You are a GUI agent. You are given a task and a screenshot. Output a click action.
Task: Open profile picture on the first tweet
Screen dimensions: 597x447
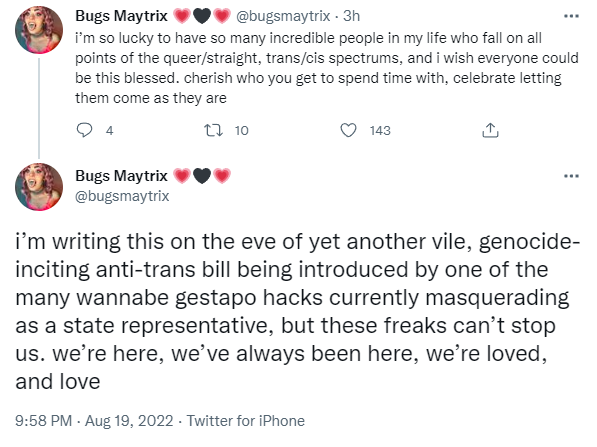click(x=39, y=30)
